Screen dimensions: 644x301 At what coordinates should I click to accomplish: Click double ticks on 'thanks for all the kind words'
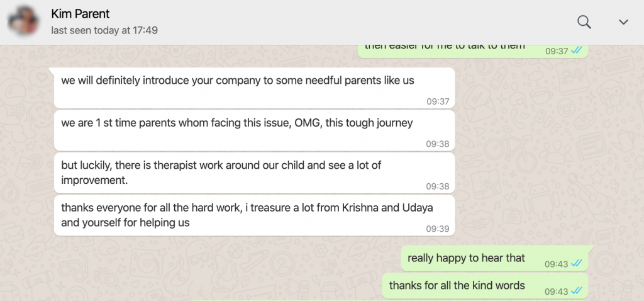(x=577, y=292)
